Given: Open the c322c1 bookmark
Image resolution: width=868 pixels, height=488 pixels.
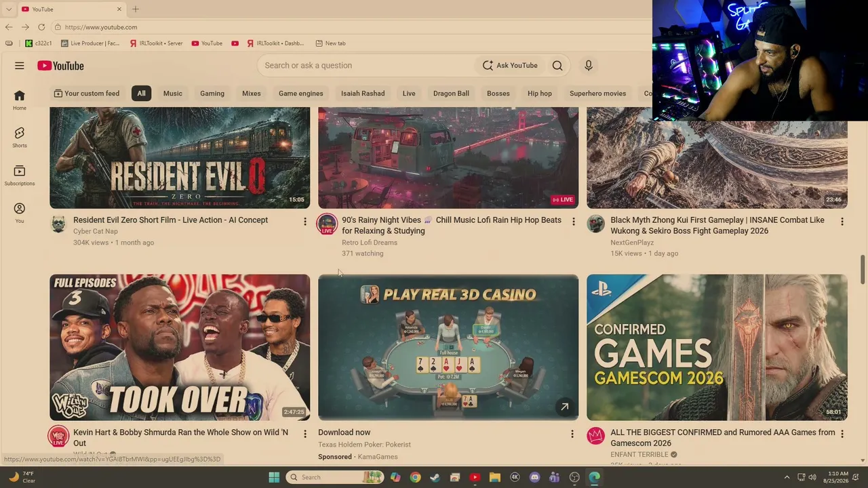Looking at the screenshot, I should pyautogui.click(x=39, y=43).
